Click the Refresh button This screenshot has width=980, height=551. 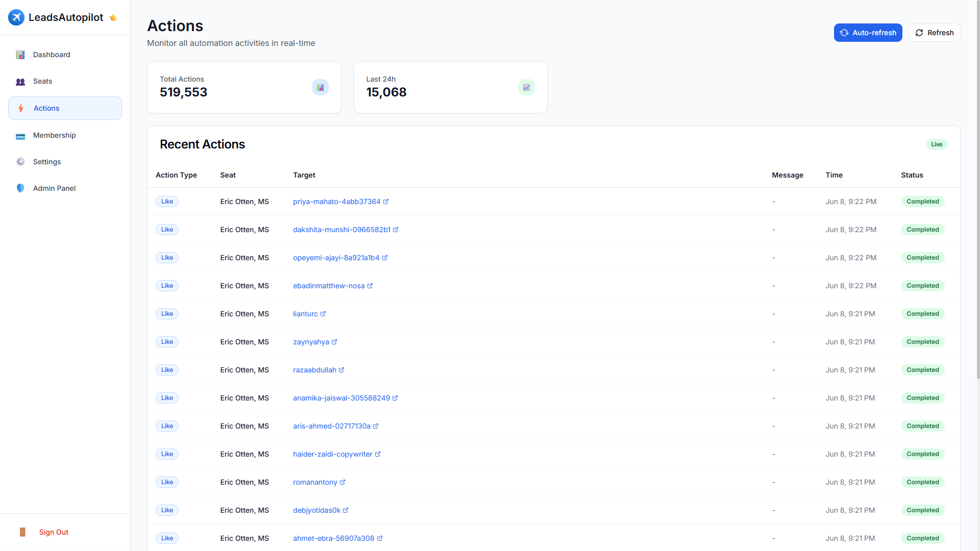click(x=934, y=33)
